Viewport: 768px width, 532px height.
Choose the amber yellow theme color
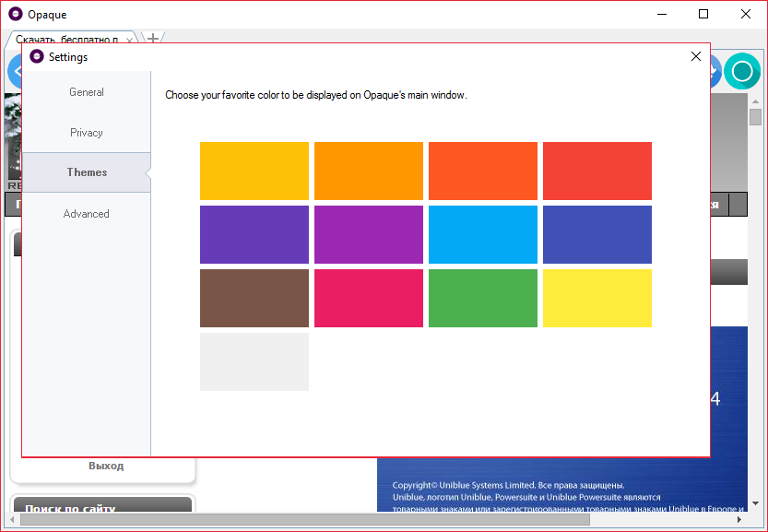click(x=254, y=171)
